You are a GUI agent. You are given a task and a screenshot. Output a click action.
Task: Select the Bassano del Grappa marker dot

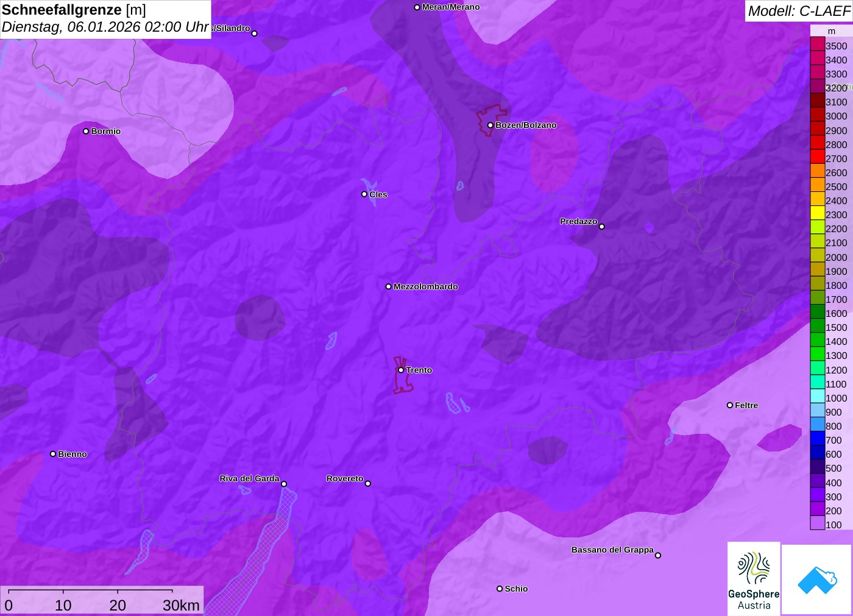tap(658, 555)
